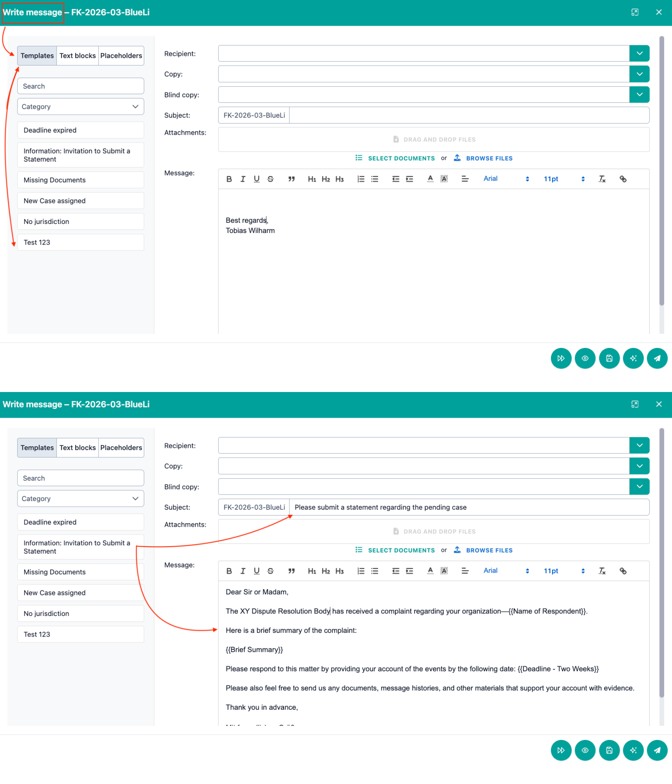
Task: Expand the Blind copy dropdown in the blank-message dialog
Action: click(x=640, y=94)
